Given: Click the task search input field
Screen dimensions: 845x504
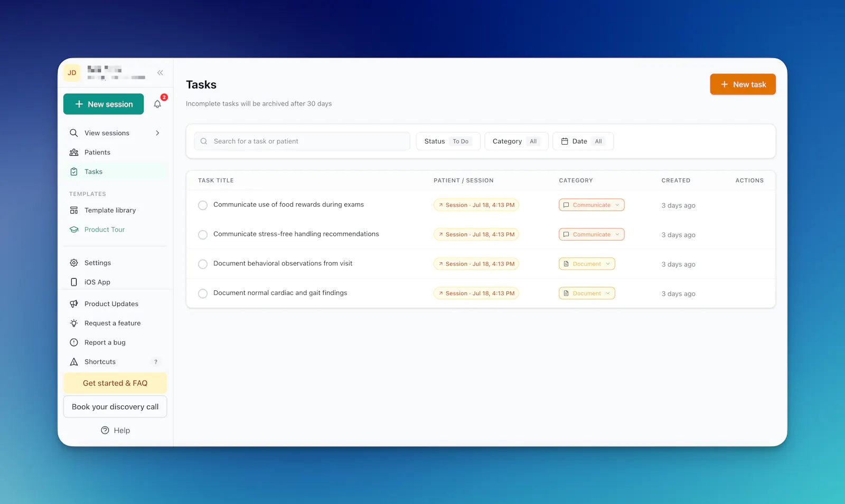Looking at the screenshot, I should [302, 141].
